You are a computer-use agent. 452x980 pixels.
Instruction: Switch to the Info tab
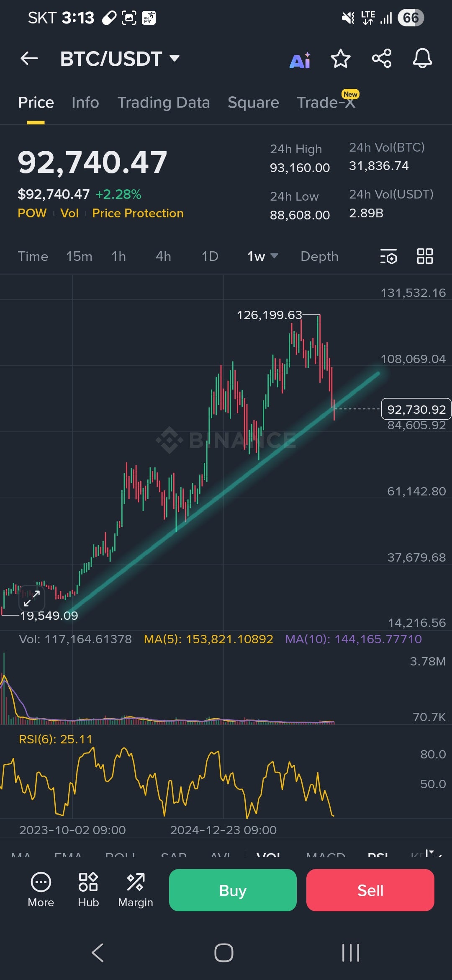(85, 103)
